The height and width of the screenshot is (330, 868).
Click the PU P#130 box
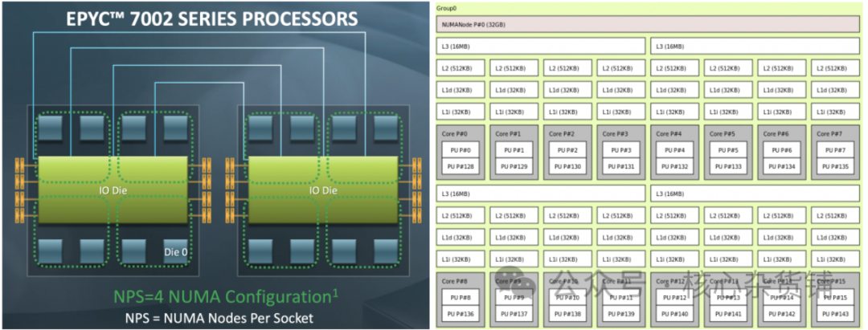click(567, 166)
